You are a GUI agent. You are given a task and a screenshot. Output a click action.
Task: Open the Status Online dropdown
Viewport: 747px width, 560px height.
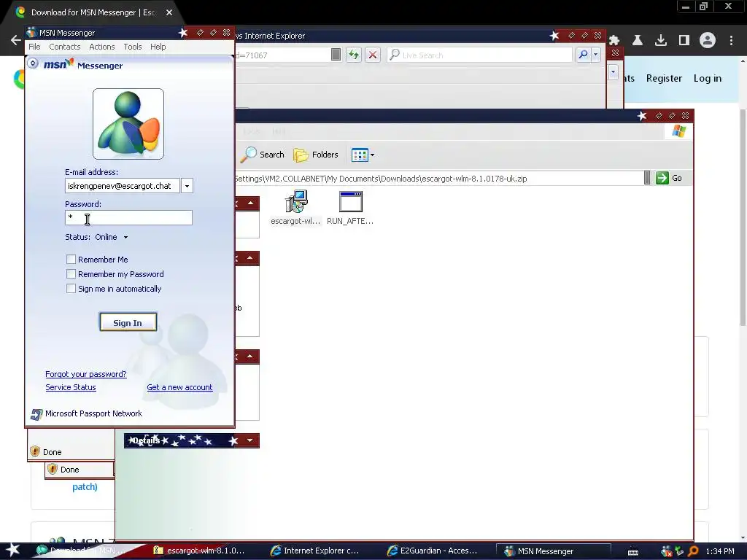pos(125,237)
